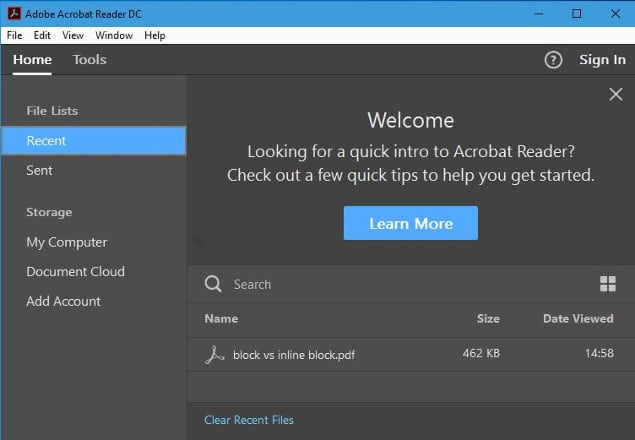Select block vs inline block.pdf file name
Viewport: 635px width, 440px height.
pos(294,355)
